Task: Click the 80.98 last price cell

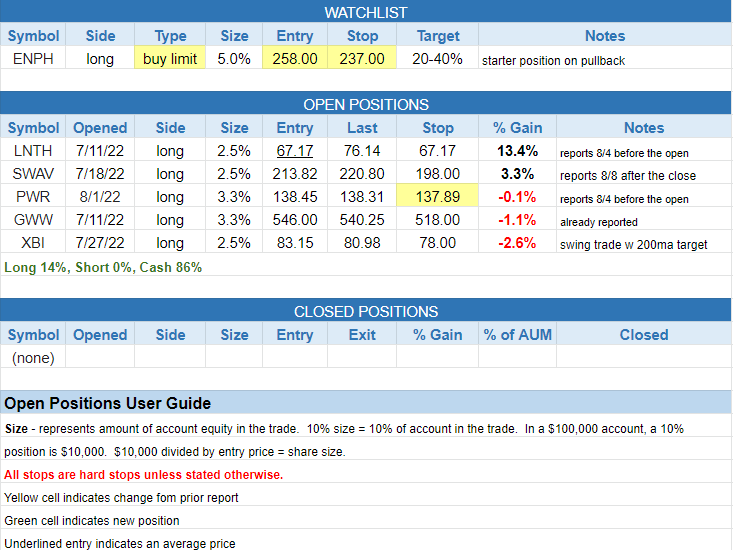Action: tap(362, 243)
